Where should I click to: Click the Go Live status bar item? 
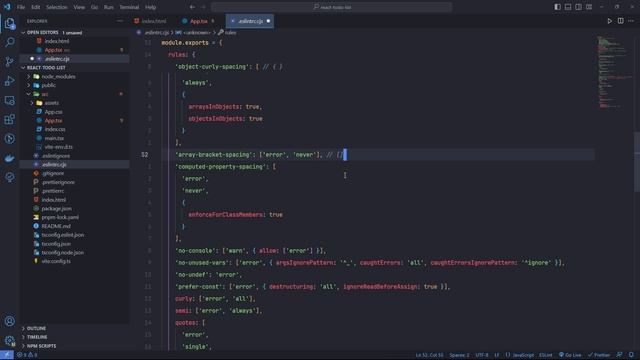pos(570,355)
